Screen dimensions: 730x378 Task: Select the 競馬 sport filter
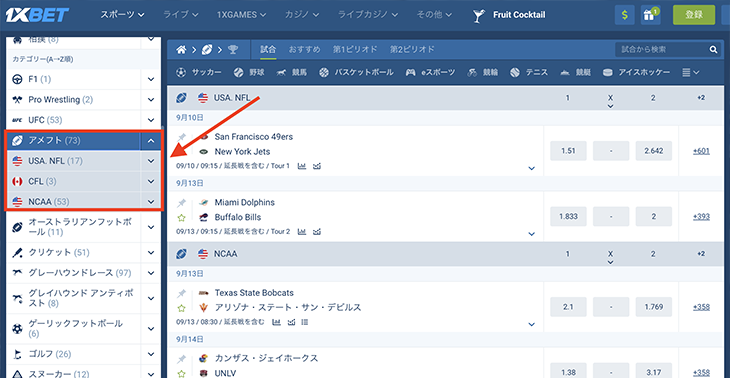pos(291,72)
